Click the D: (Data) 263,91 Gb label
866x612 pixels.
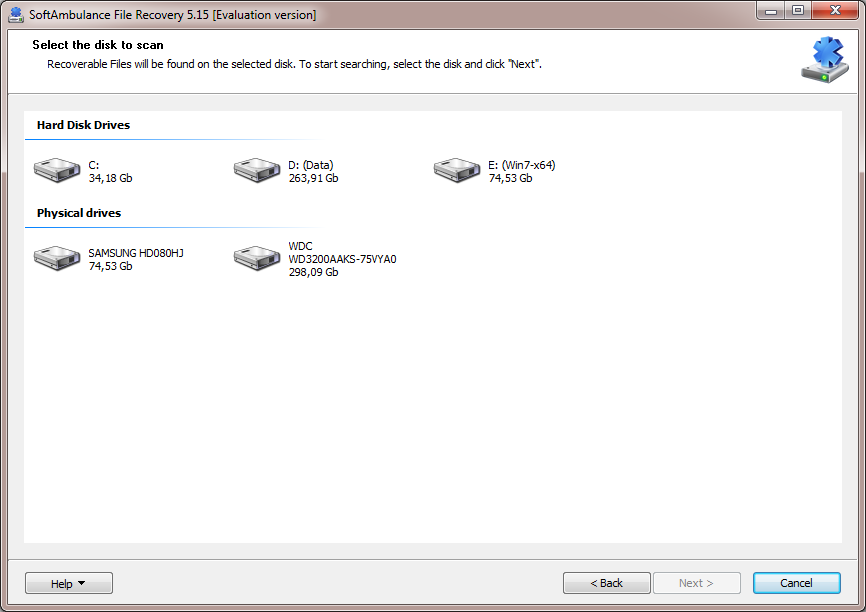313,171
